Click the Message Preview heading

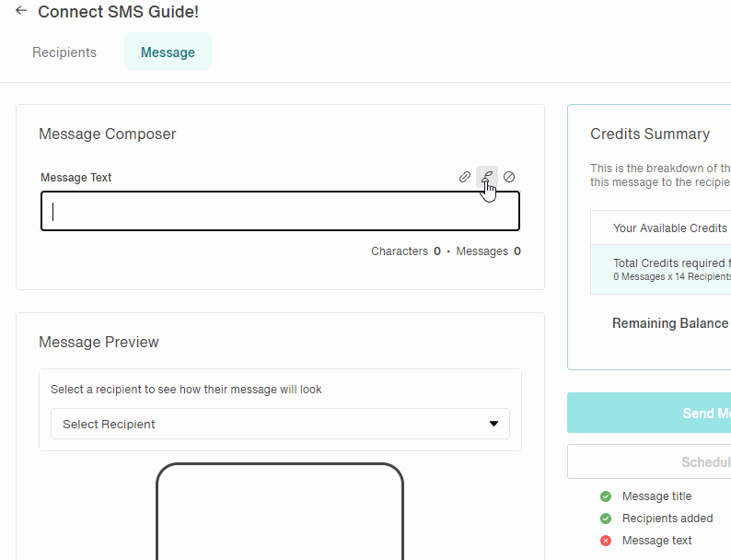point(99,343)
